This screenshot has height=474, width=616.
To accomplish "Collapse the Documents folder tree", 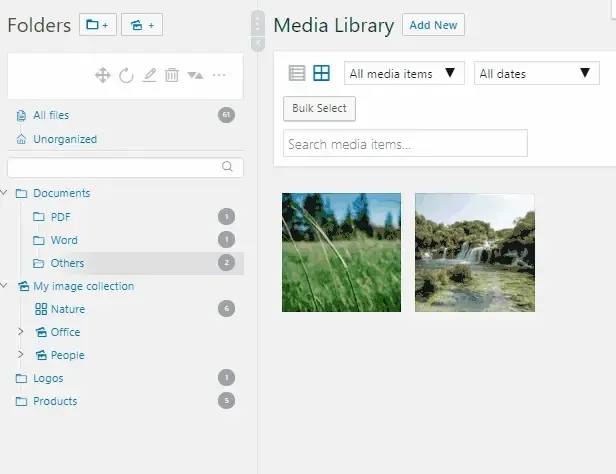I will pyautogui.click(x=4, y=192).
